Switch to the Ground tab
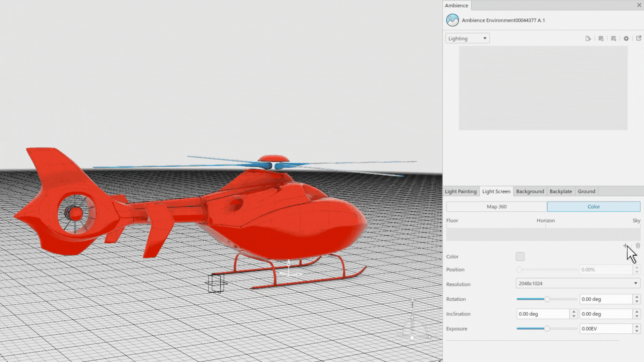 point(586,191)
